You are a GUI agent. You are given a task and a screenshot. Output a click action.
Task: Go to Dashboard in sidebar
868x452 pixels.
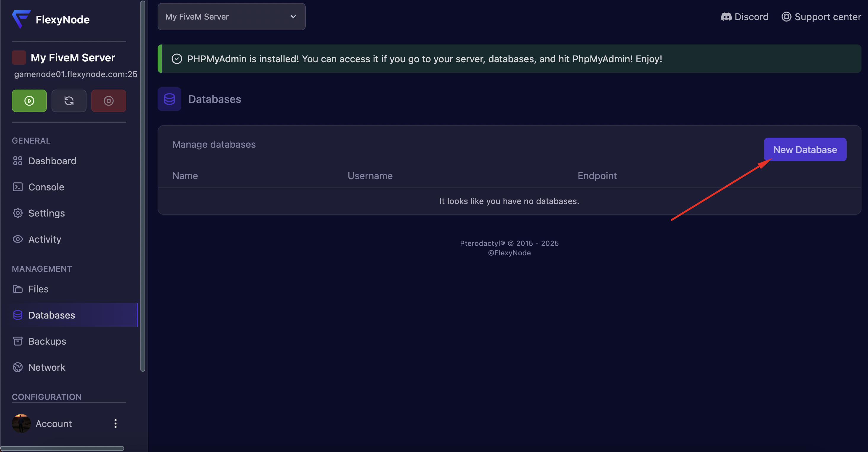point(52,161)
